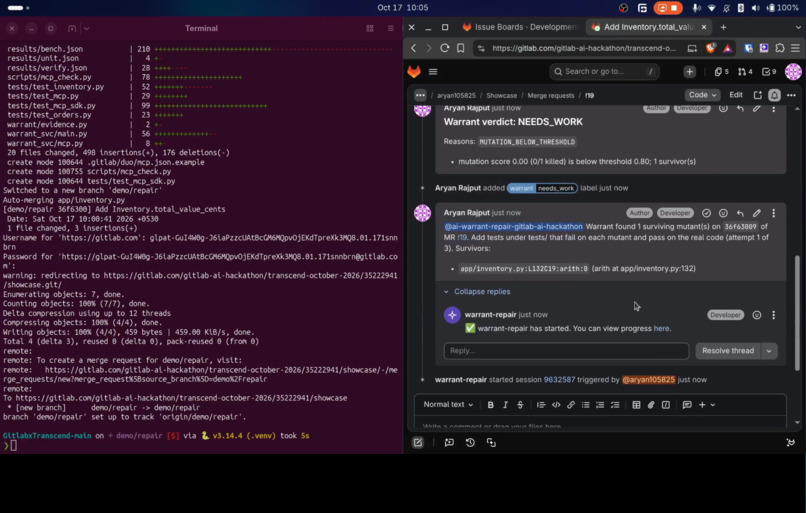
Task: Edit the warrant-repair mention comment
Action: [757, 213]
